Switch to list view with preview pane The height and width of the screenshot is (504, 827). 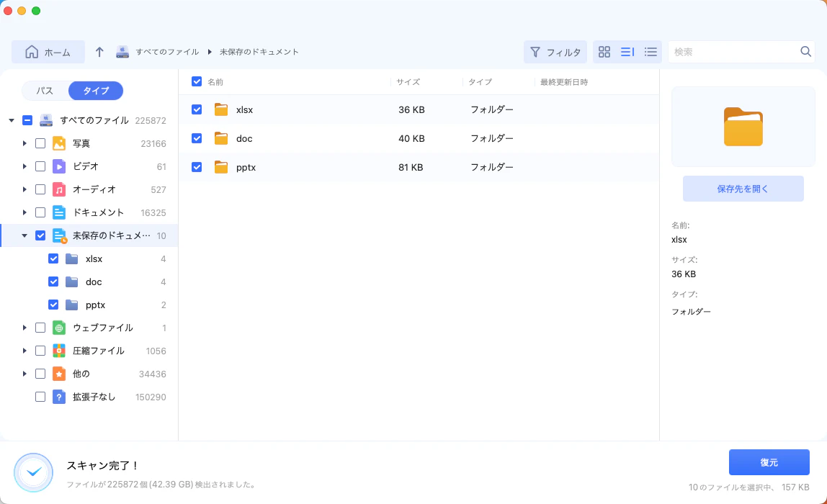click(x=627, y=52)
